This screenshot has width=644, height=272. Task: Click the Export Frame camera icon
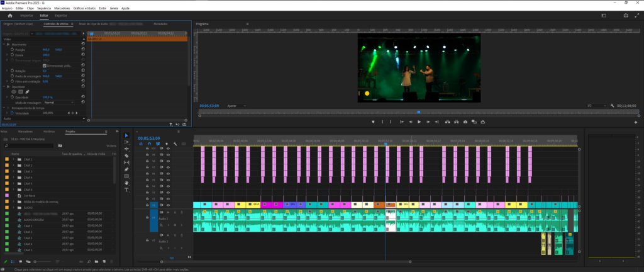click(x=465, y=122)
